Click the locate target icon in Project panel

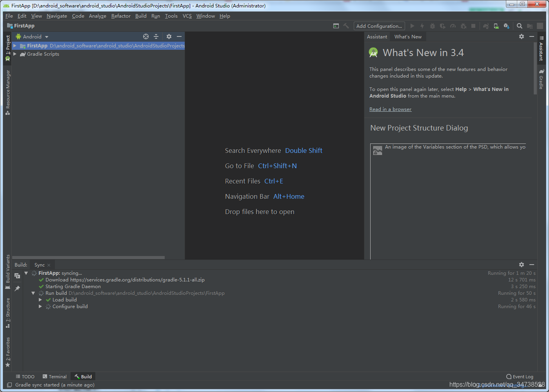146,36
